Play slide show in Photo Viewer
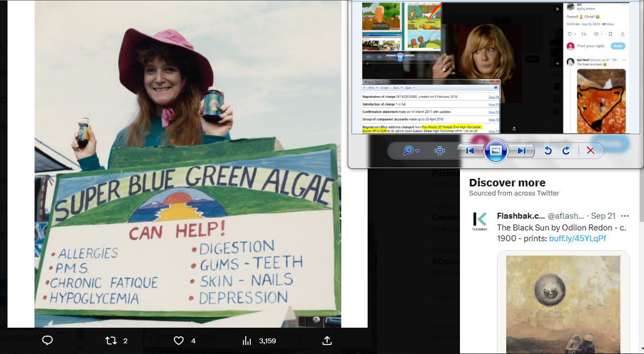 496,151
